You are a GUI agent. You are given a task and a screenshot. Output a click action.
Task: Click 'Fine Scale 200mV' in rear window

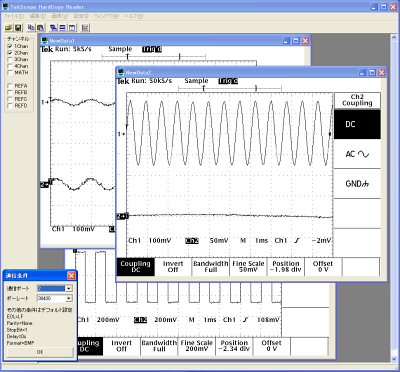tap(197, 346)
